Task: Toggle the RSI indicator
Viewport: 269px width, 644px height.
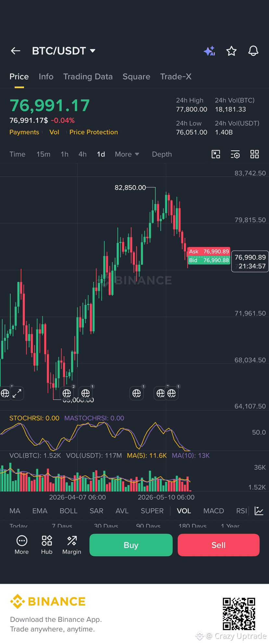Action: coord(241,511)
